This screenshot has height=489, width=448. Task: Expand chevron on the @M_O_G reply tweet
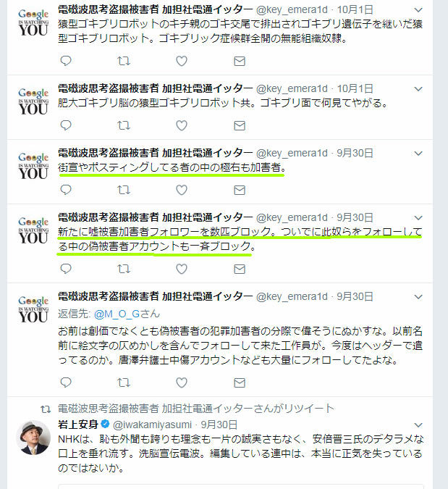(x=418, y=296)
